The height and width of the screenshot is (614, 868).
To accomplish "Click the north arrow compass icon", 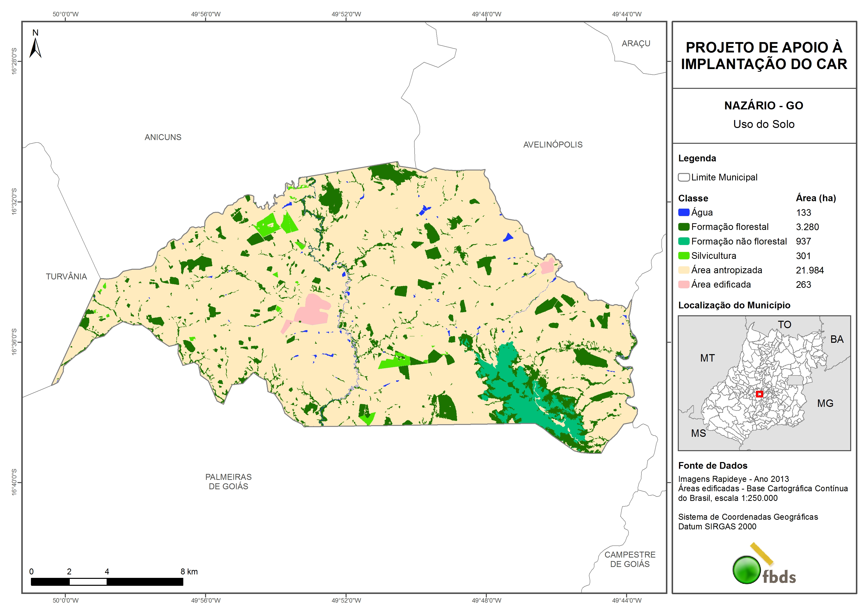I will [x=35, y=47].
